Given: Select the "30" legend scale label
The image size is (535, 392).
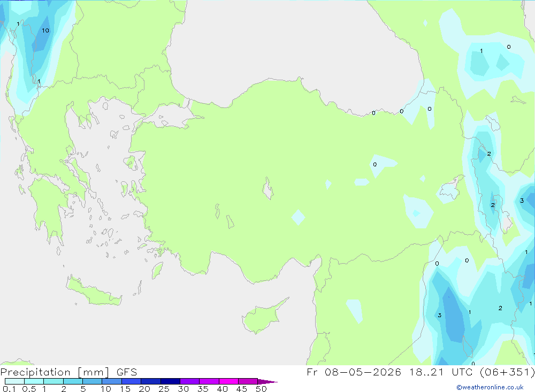Looking at the screenshot, I should 183,389.
